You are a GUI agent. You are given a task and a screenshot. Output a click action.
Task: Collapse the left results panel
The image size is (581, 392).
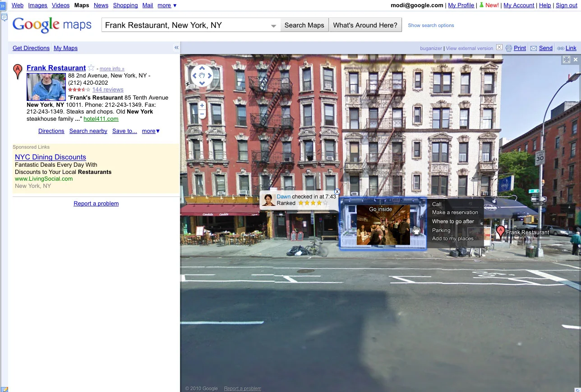[176, 48]
